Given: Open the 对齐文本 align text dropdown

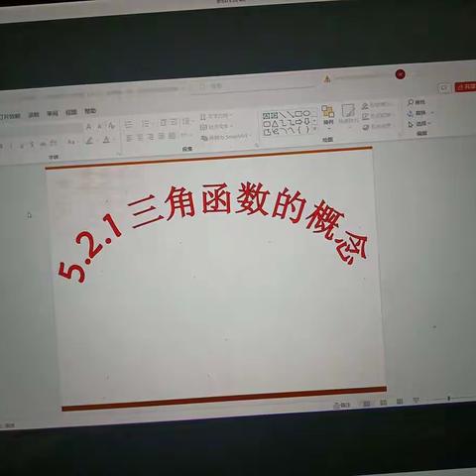Looking at the screenshot, I should tap(216, 127).
